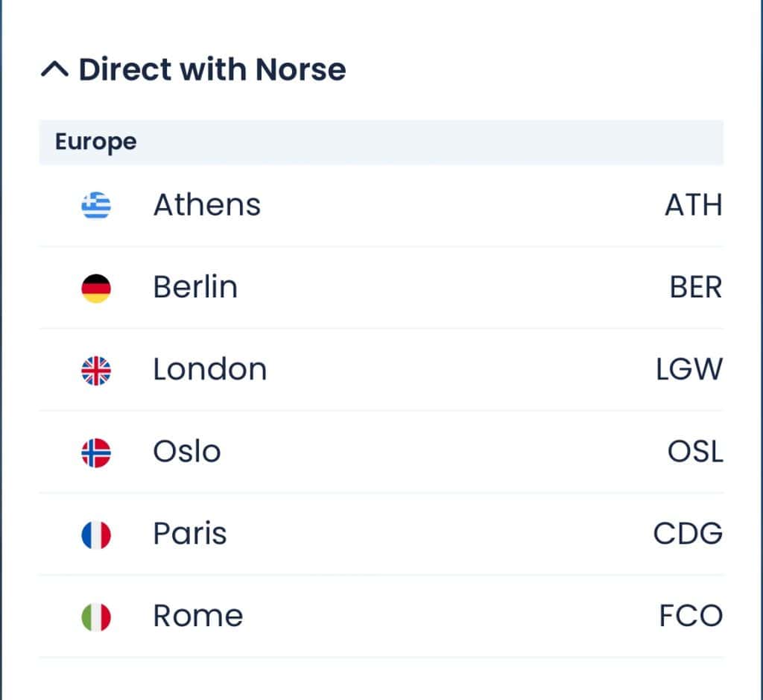
Task: Choose Rome as the destination
Action: click(x=198, y=617)
